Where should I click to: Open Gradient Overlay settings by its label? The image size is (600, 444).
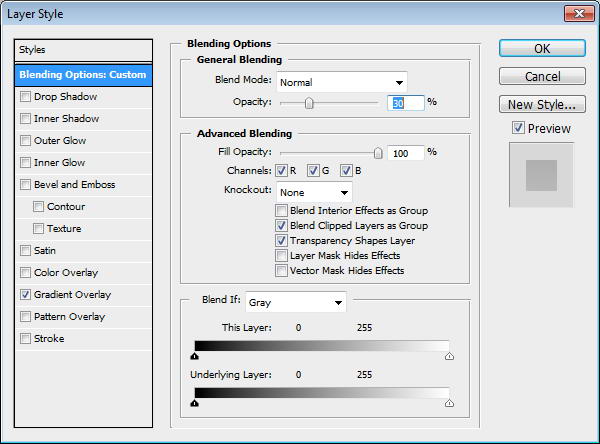(x=72, y=295)
